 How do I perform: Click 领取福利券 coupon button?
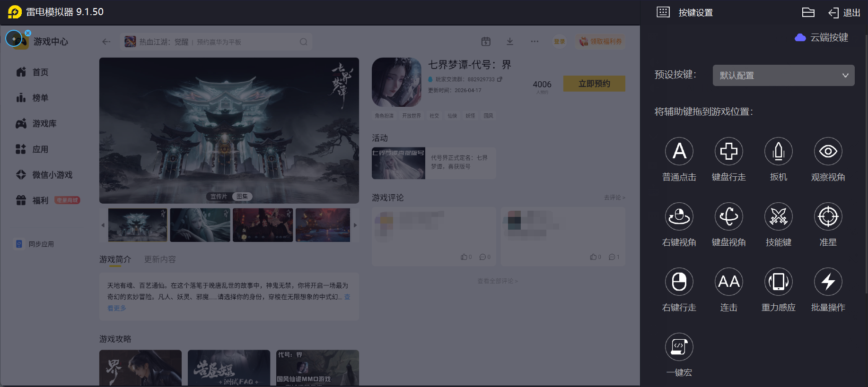(x=601, y=42)
